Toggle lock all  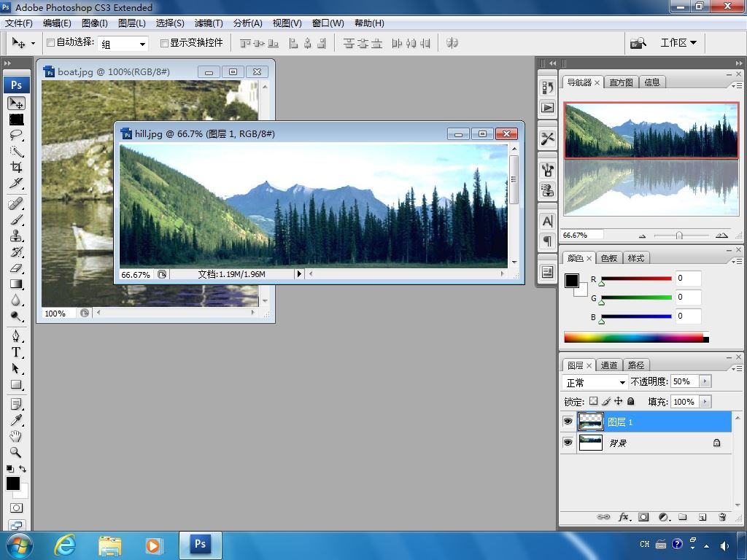[x=631, y=402]
